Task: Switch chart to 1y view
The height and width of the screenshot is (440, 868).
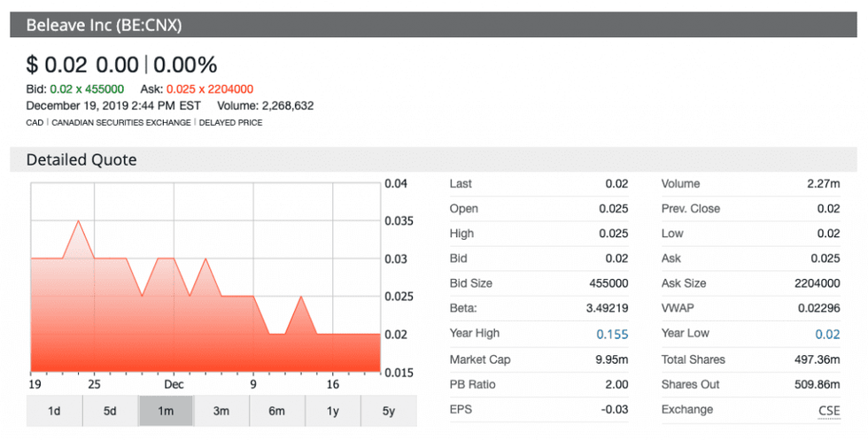Action: click(x=333, y=411)
